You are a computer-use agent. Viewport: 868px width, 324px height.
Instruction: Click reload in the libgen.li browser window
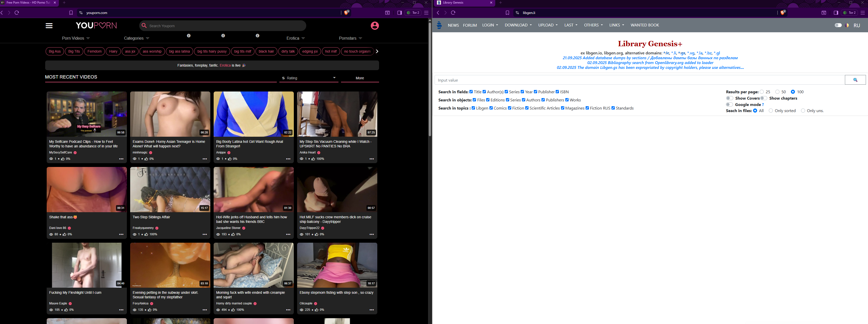453,13
